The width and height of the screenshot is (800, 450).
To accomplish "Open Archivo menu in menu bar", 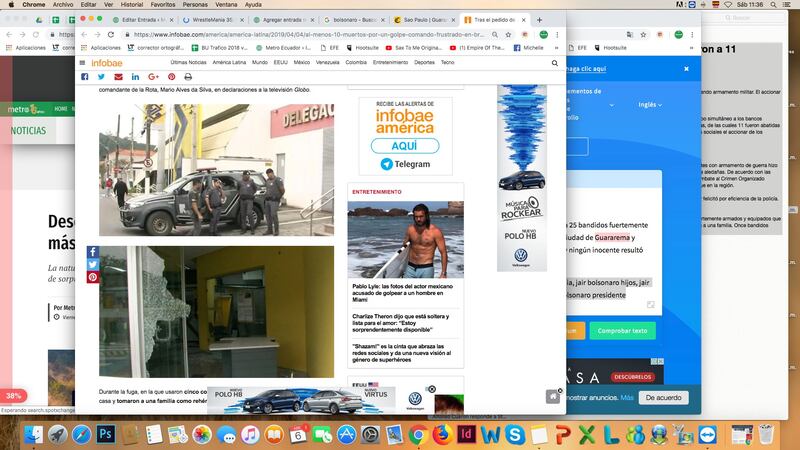I will coord(63,5).
